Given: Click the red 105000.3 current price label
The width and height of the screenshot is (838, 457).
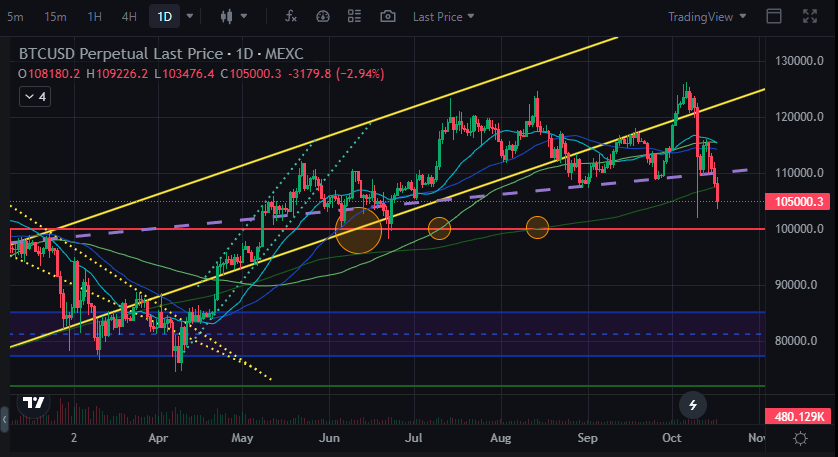Looking at the screenshot, I should pos(799,202).
